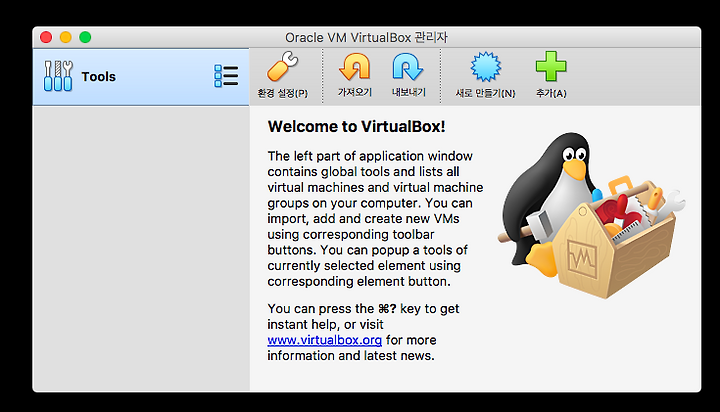This screenshot has width=720, height=412.
Task: Click the penguin toolbox illustration
Action: 591,216
